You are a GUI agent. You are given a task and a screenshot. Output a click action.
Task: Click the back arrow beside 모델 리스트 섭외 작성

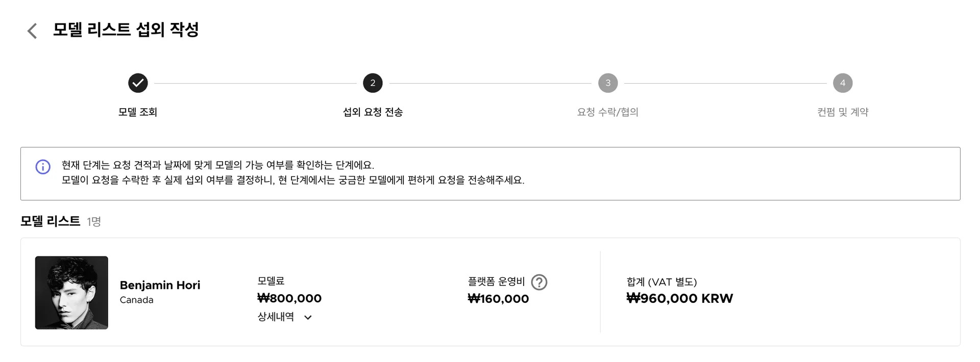coord(32,31)
